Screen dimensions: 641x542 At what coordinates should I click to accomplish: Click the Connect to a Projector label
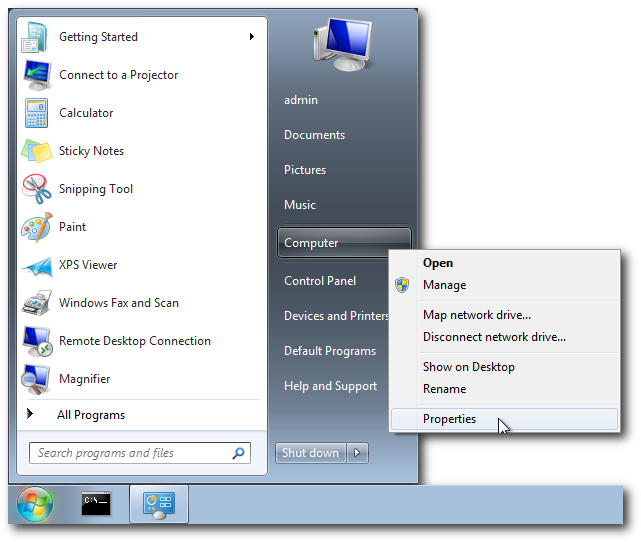coord(119,75)
